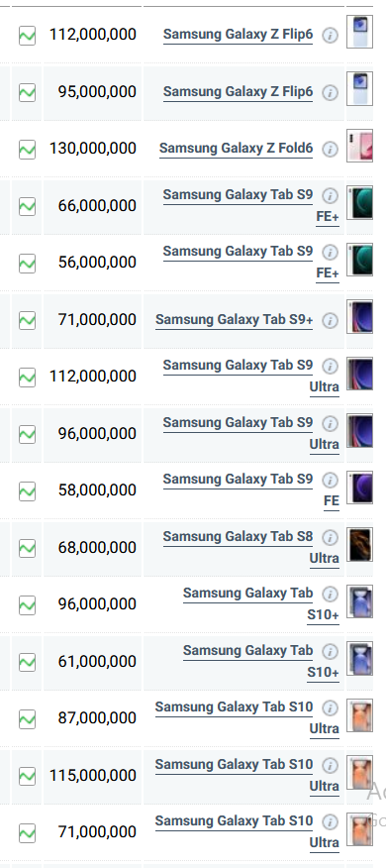Show price chart for 71,000,000 Tab S9+
Viewport: 386px width, 868px height.
27,320
